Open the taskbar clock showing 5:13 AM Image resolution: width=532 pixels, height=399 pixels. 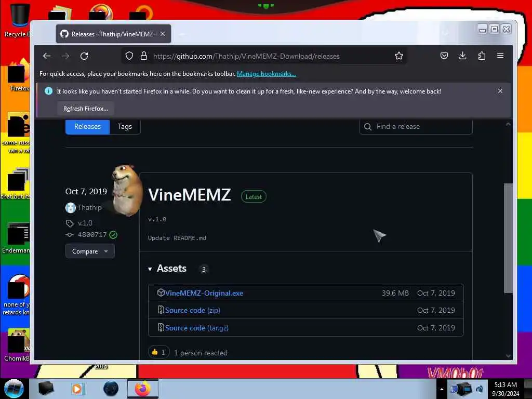(x=506, y=389)
